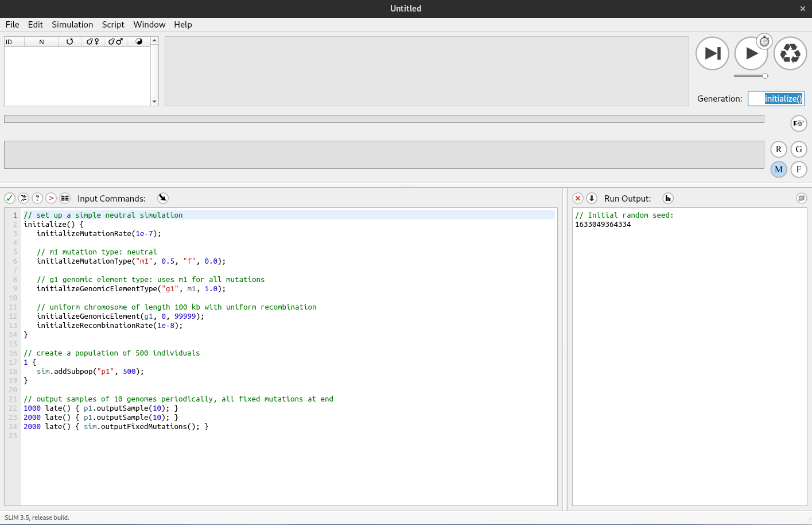The image size is (812, 525).
Task: Open the graph menu icon beside Run Output
Action: tap(668, 198)
